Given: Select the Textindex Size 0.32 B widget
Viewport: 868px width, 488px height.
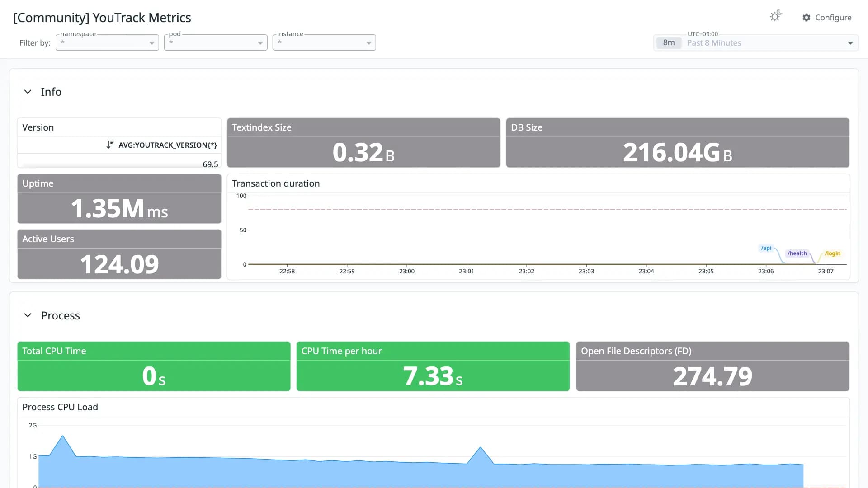Looking at the screenshot, I should pyautogui.click(x=363, y=143).
